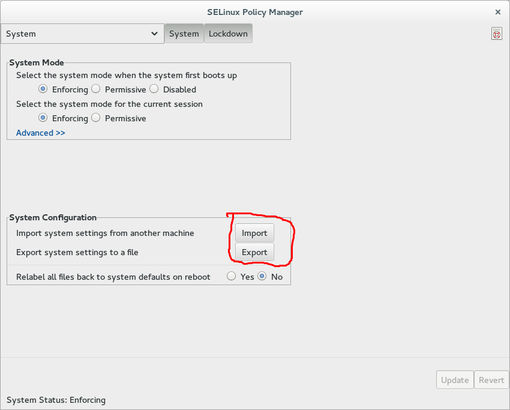Select Disabled for boot-up mode
Image resolution: width=510 pixels, height=410 pixels.
coord(154,89)
